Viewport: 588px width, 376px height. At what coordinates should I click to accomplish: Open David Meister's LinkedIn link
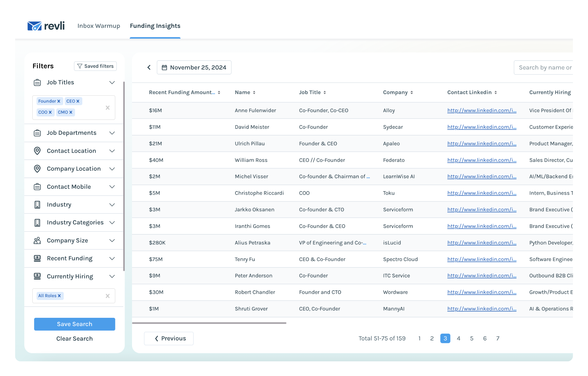pyautogui.click(x=482, y=127)
